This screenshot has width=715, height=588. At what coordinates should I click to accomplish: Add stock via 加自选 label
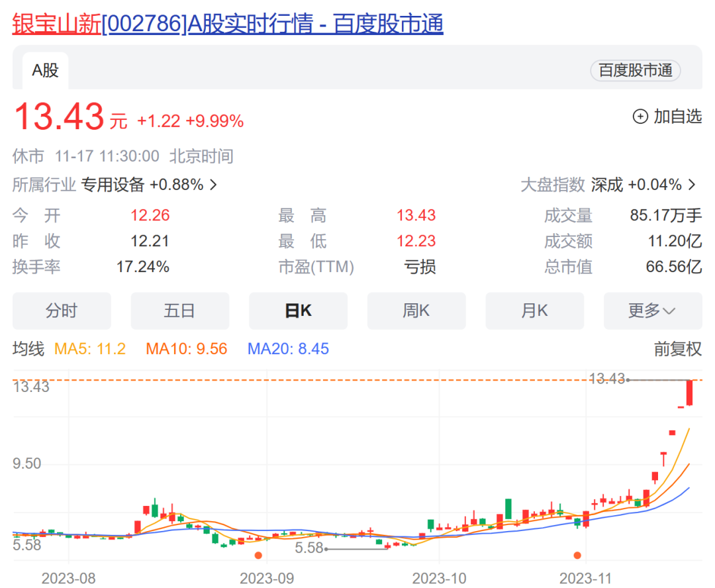pos(678,117)
